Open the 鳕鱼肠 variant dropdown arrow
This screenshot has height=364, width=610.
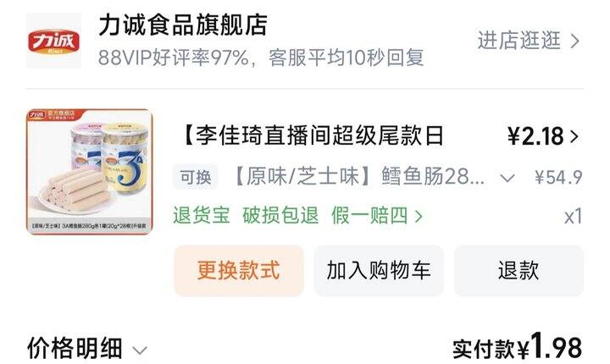(507, 178)
